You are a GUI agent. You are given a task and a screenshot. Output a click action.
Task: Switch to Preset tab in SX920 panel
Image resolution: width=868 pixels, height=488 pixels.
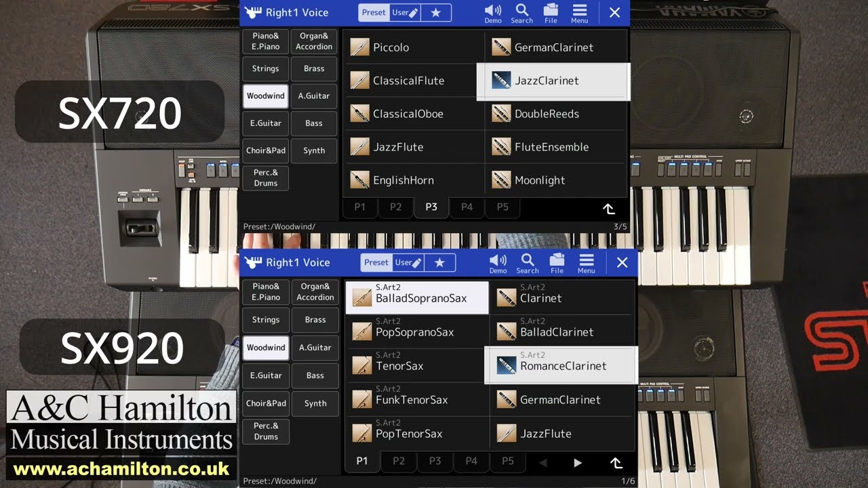tap(376, 262)
